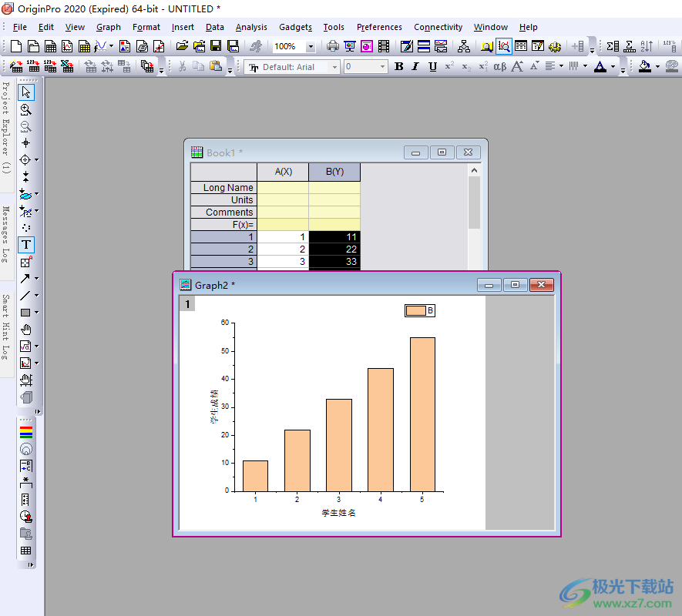Toggle Italic text formatting
The image size is (682, 616).
coord(415,66)
